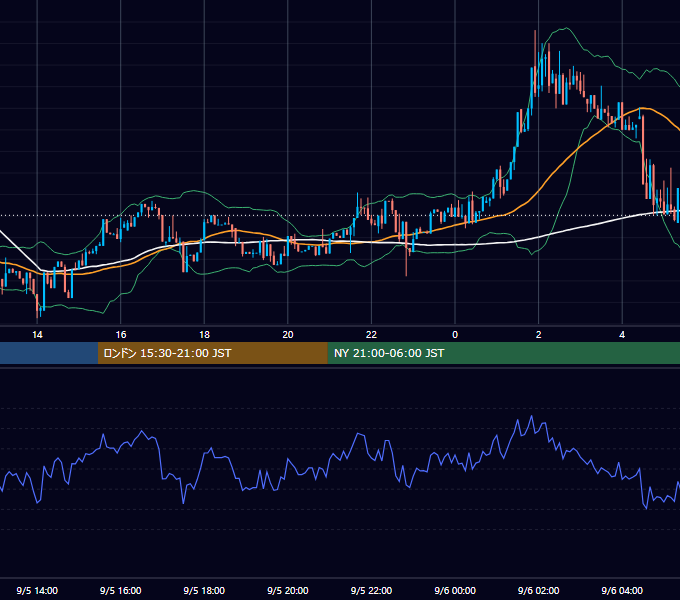Viewport: 680px width, 600px height.
Task: Click the 9/5 14:00 time label
Action: 37,590
